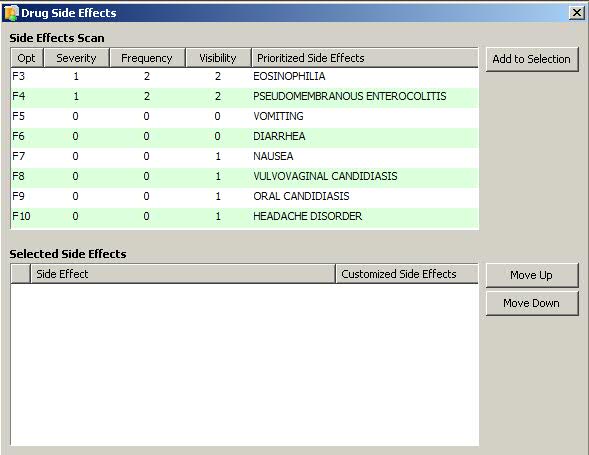Select the EOSINOPHILIA row
This screenshot has width=589, height=455.
coord(245,76)
